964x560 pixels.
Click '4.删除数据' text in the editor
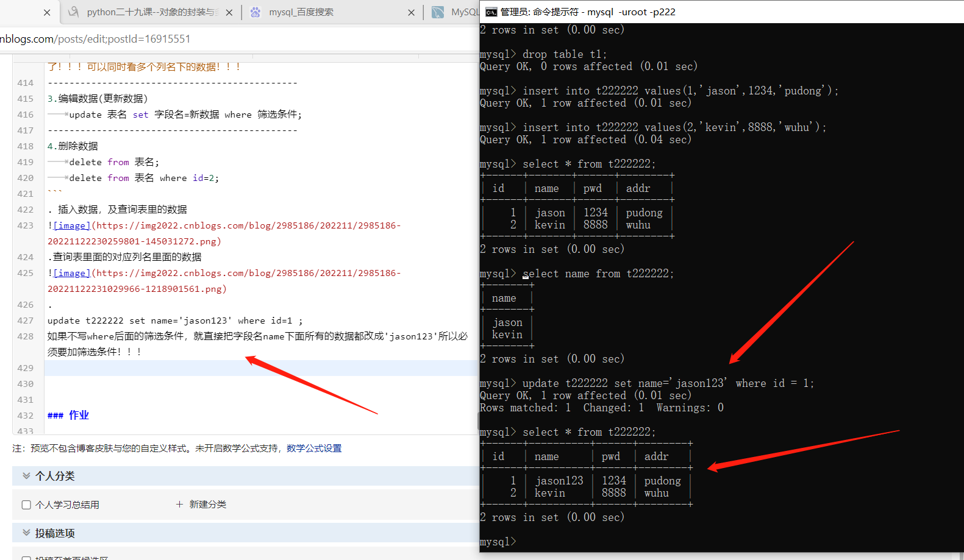(x=73, y=146)
